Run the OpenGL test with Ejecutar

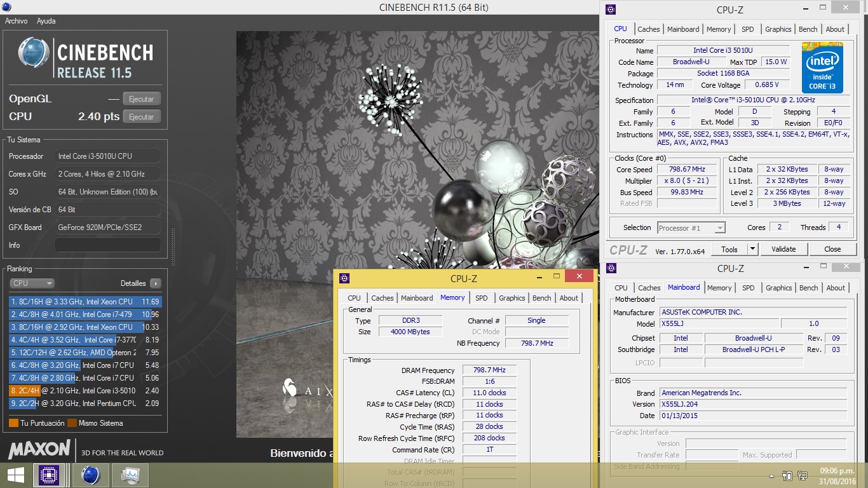[x=142, y=99]
